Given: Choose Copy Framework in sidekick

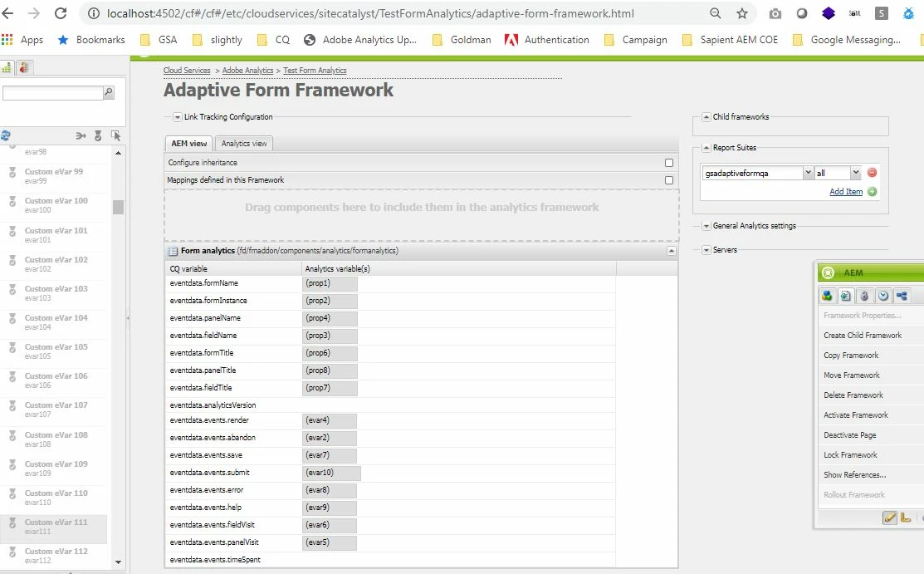Looking at the screenshot, I should [851, 356].
